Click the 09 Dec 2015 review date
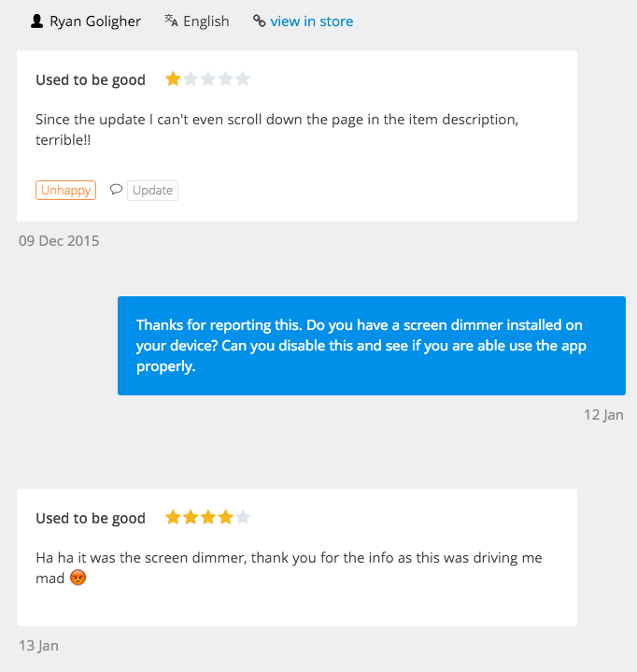 coord(59,241)
